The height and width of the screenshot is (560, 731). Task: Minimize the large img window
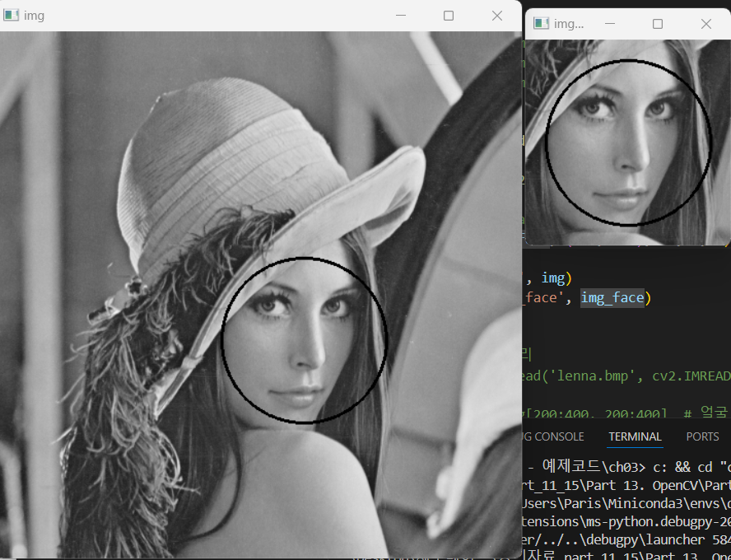coord(400,16)
